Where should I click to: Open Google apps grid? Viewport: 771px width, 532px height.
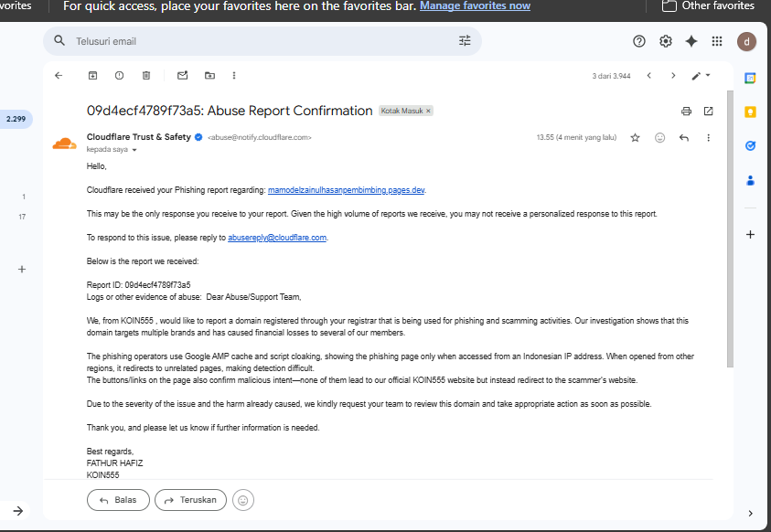point(717,41)
